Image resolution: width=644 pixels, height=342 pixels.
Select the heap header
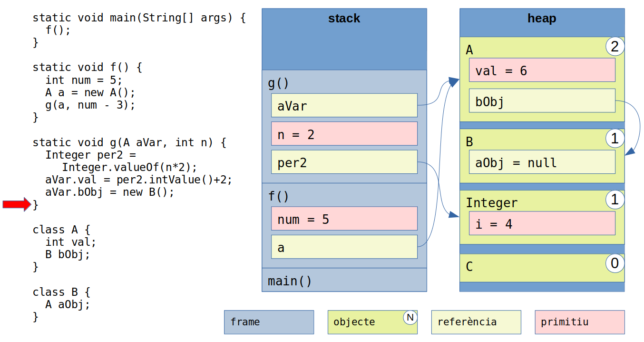click(x=541, y=19)
